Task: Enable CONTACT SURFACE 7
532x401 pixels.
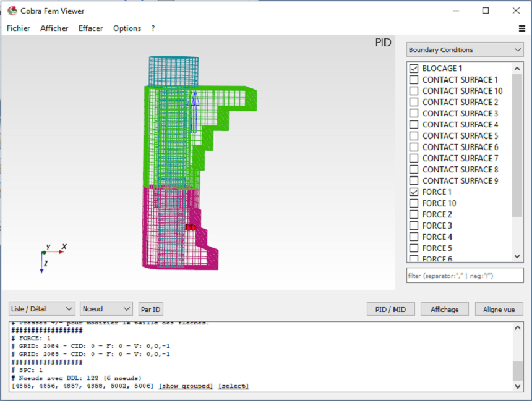Action: coord(414,158)
